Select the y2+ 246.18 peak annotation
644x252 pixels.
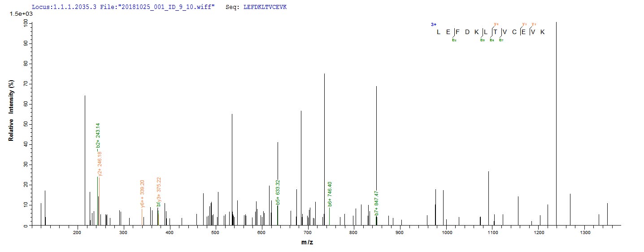(100, 164)
